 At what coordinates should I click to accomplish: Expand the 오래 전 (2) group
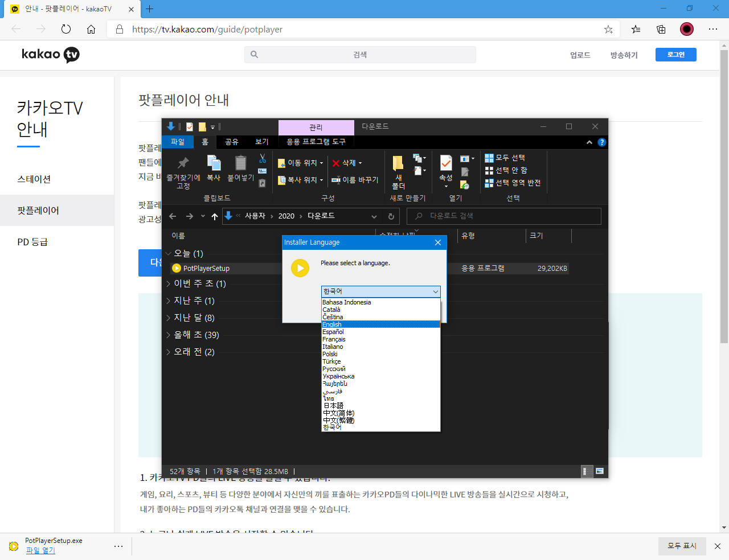[x=168, y=352]
